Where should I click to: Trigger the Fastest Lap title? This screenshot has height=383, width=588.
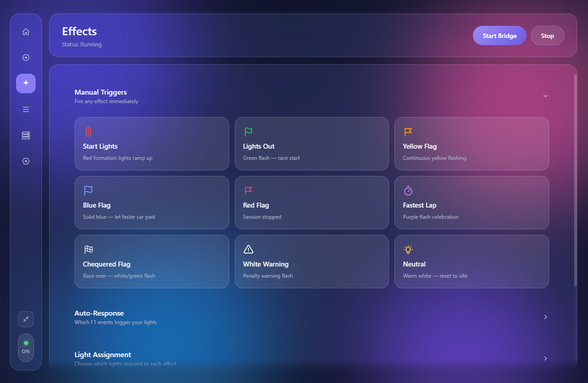pos(420,205)
